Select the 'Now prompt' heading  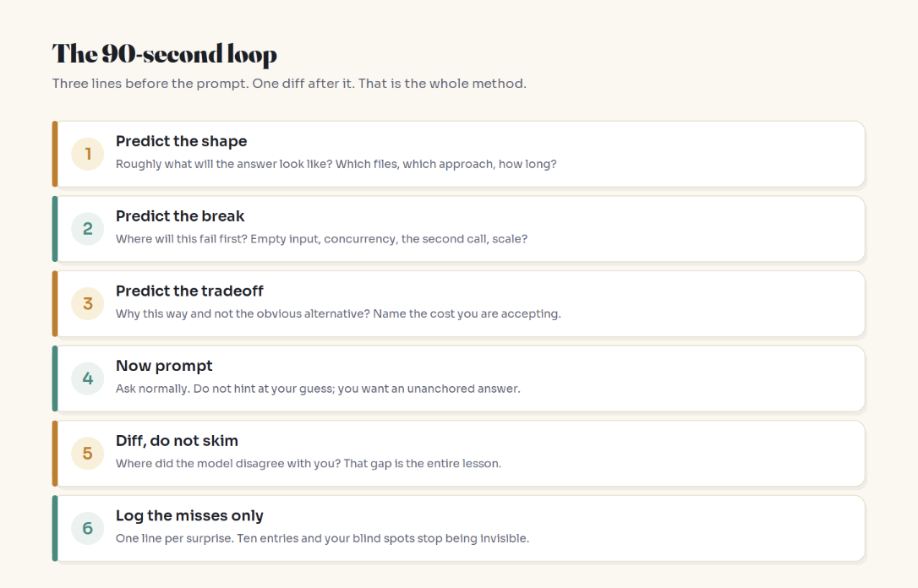[164, 367]
